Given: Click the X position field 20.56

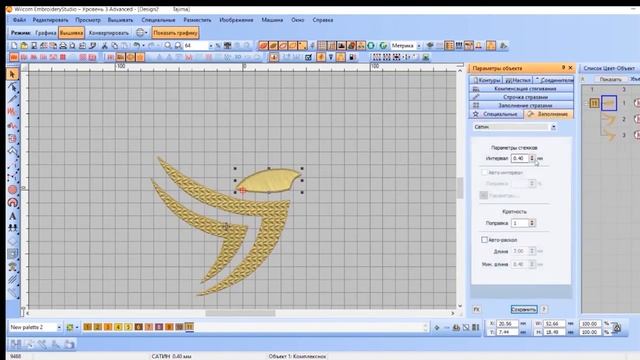Looking at the screenshot, I should (508, 323).
